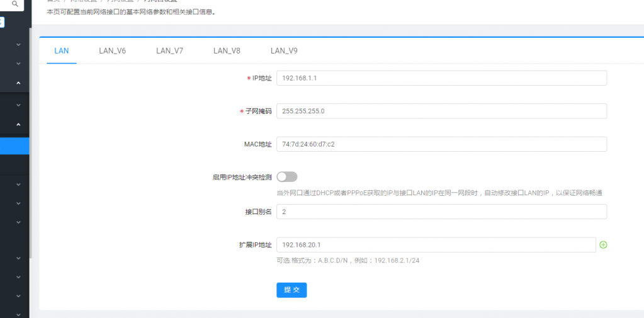Switch to the LAN_V6 tab

(112, 51)
